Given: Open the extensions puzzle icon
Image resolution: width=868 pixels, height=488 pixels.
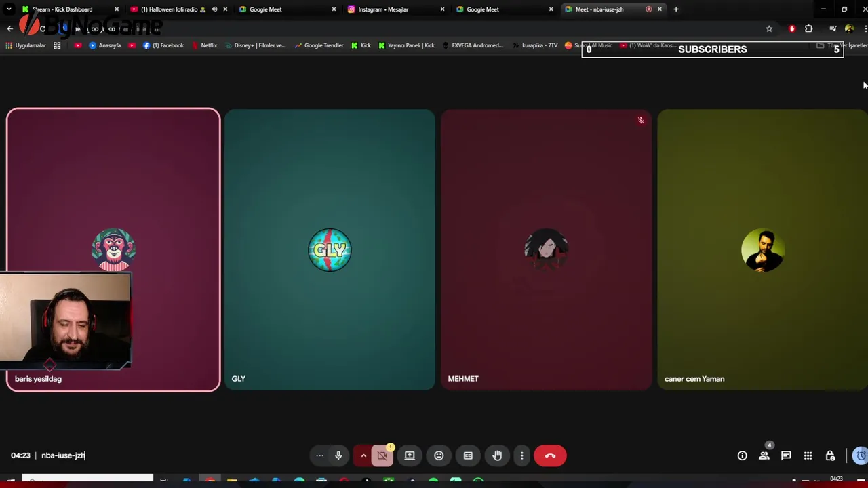Looking at the screenshot, I should point(808,28).
